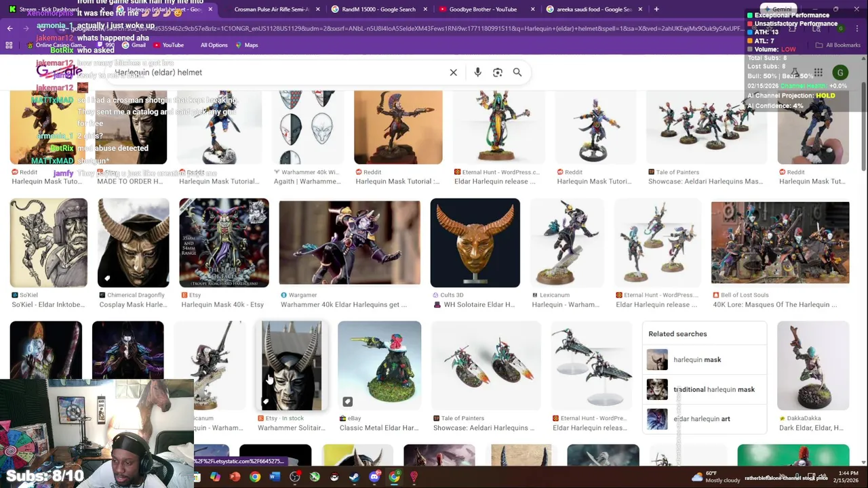
Task: Open the Agaith Warhammer 40k Wiki mask image
Action: click(307, 129)
